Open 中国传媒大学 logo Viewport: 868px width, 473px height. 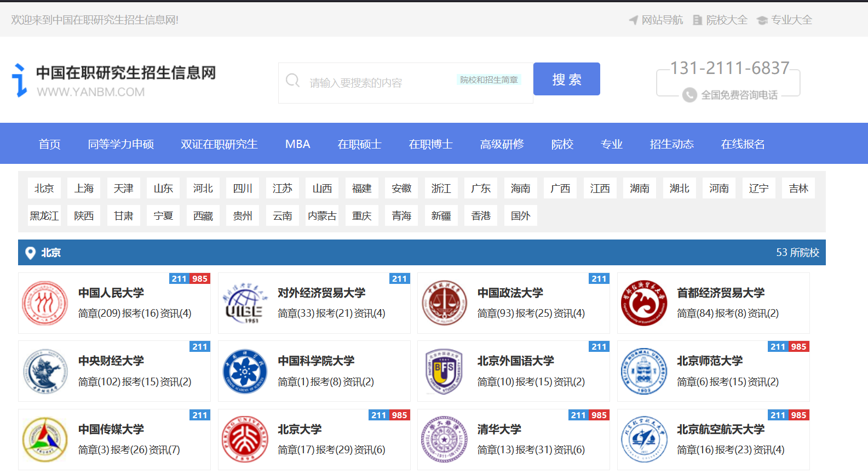pyautogui.click(x=45, y=440)
